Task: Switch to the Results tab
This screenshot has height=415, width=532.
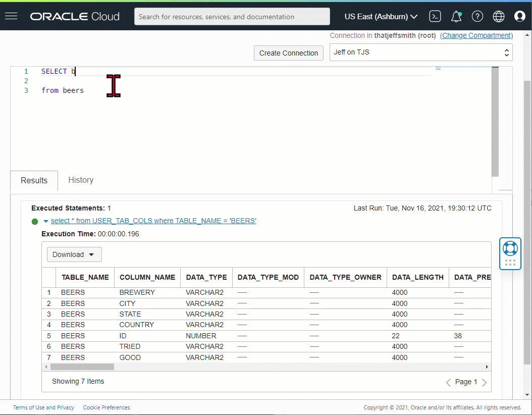Action: (34, 180)
